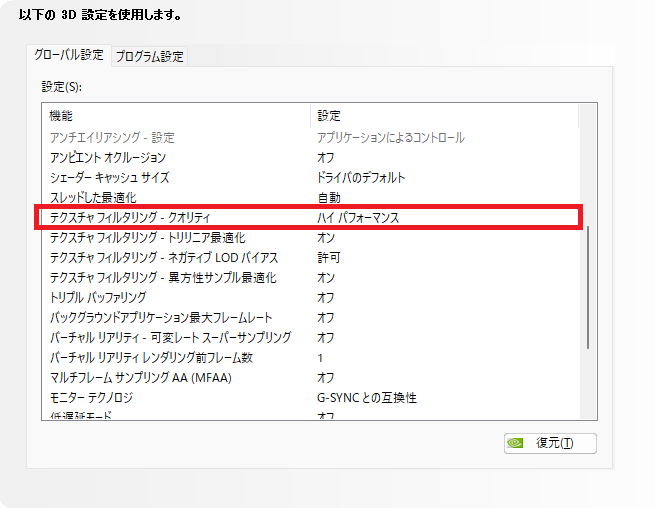Image resolution: width=655 pixels, height=508 pixels.
Task: Select the バーチャル リアリティ レンダリング前フレーム数 row
Action: (x=311, y=358)
